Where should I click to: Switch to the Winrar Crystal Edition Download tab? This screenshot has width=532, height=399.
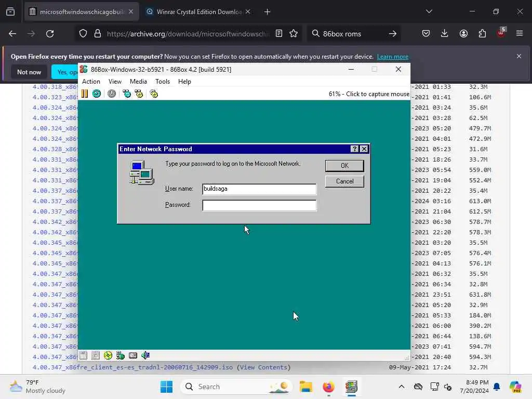(x=198, y=12)
